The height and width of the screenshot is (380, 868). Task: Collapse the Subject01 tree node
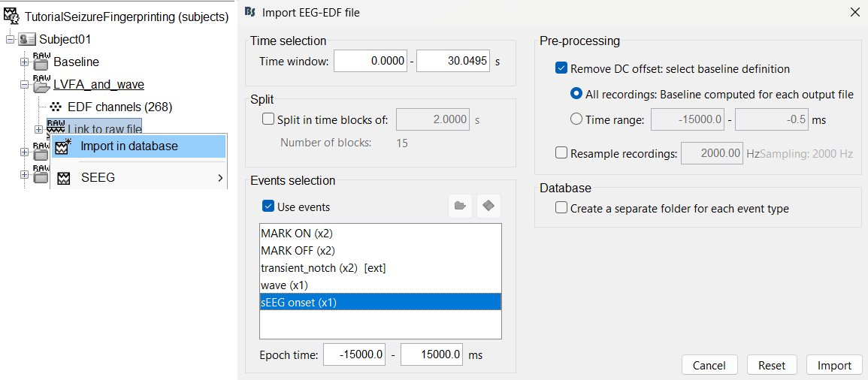[x=11, y=39]
